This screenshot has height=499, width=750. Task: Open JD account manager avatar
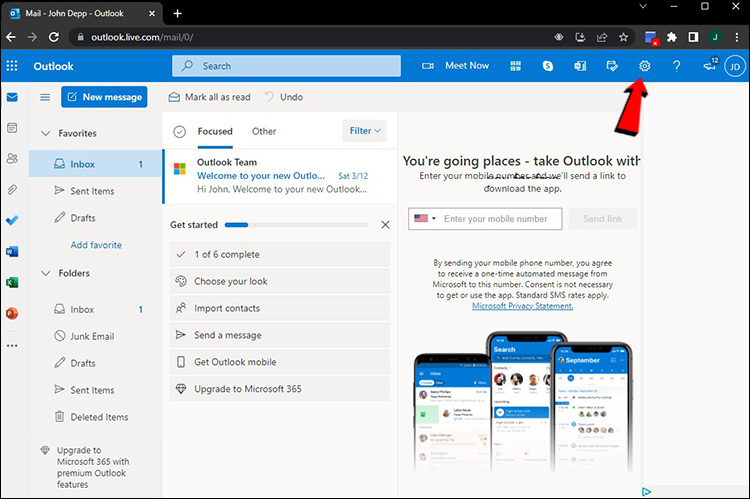(735, 67)
